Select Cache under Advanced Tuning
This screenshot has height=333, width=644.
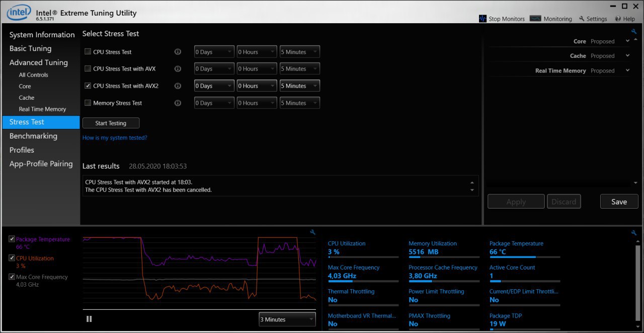point(26,98)
